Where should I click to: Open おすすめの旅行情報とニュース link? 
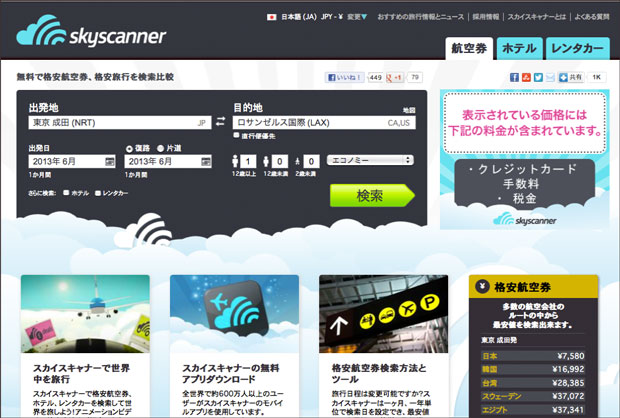421,17
